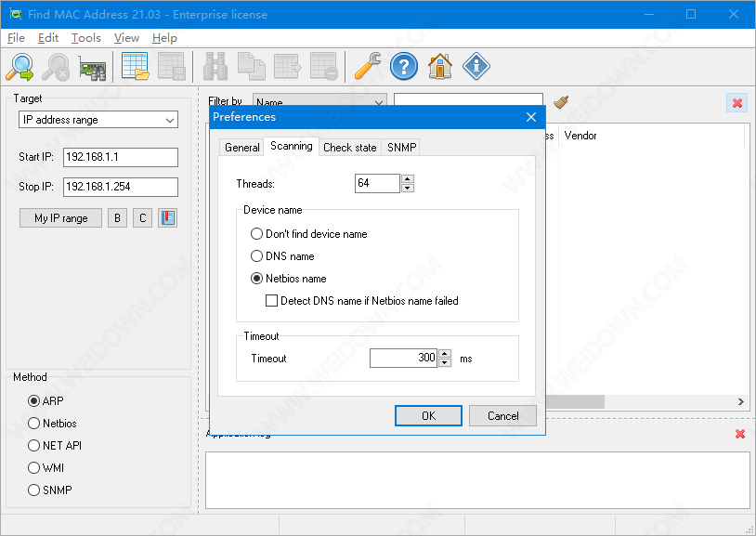Click the export table arrow icon
Viewport: 756px width, 536px height.
coord(287,67)
